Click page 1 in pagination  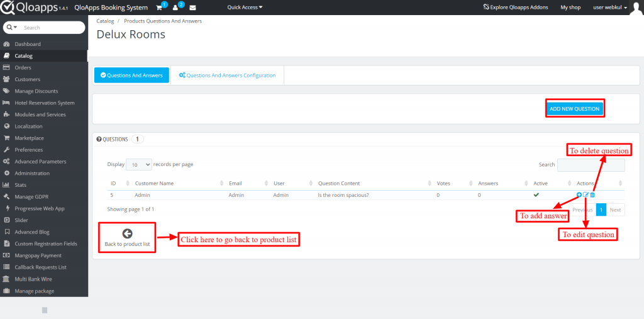(601, 210)
